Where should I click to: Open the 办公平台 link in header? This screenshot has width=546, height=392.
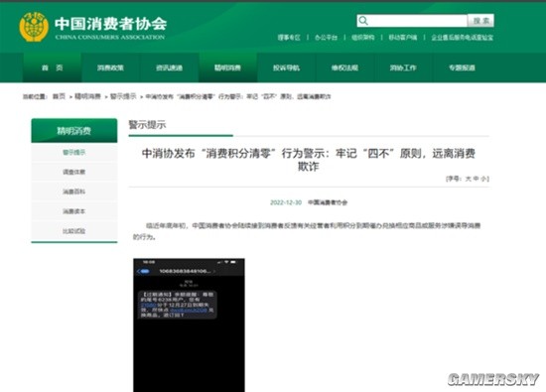326,38
